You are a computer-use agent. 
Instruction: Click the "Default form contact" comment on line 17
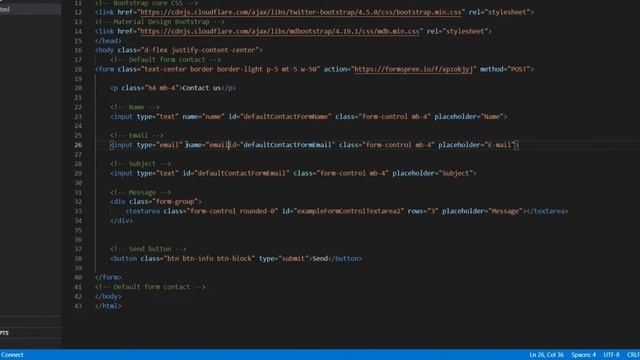pyautogui.click(x=165, y=60)
